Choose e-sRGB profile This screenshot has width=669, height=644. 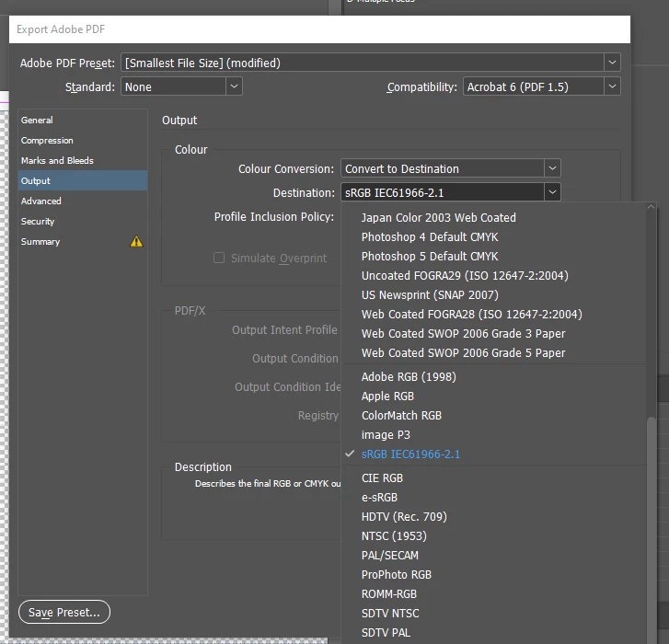(493, 498)
